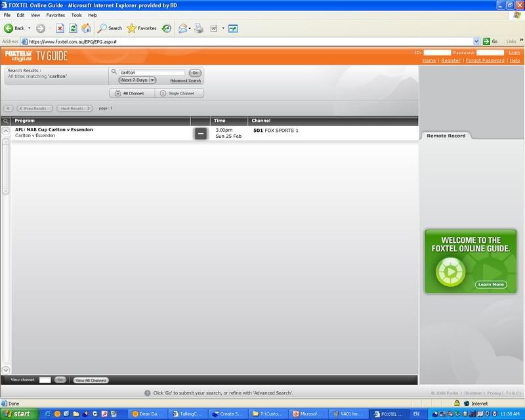Launch Internet Explorer from quick launch
Screen dimensions: 525x420
point(47,414)
